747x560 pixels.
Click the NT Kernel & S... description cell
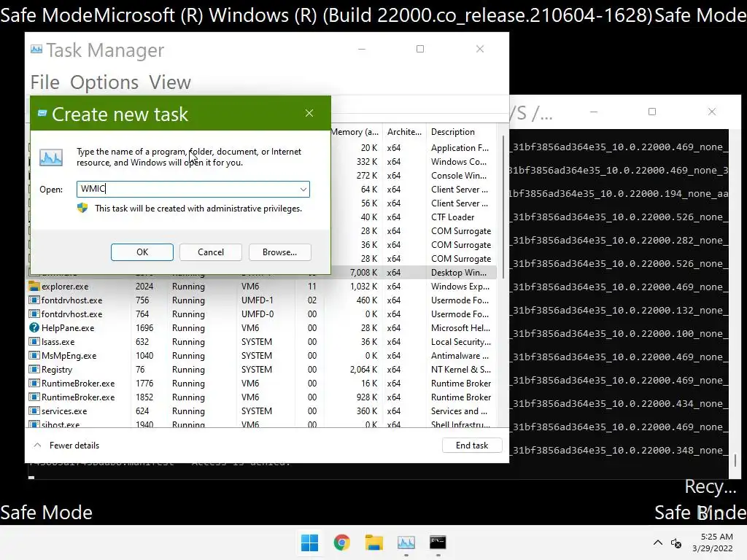click(460, 369)
